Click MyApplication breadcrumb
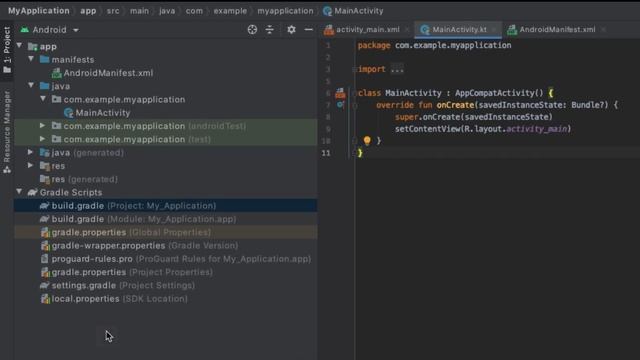The image size is (640, 360). pos(39,11)
